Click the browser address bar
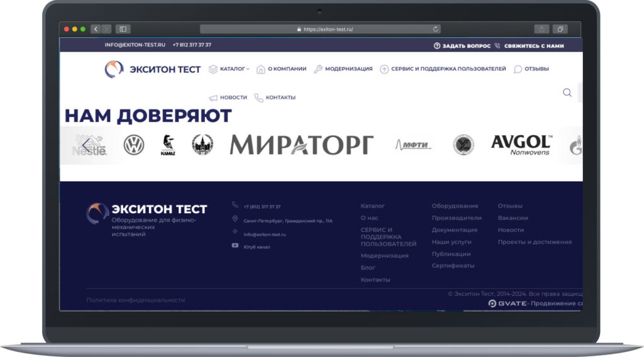This screenshot has height=357, width=644. [x=320, y=29]
